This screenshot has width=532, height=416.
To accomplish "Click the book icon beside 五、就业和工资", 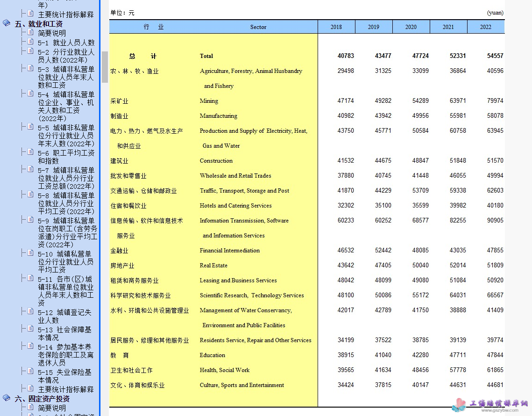I will [x=7, y=22].
